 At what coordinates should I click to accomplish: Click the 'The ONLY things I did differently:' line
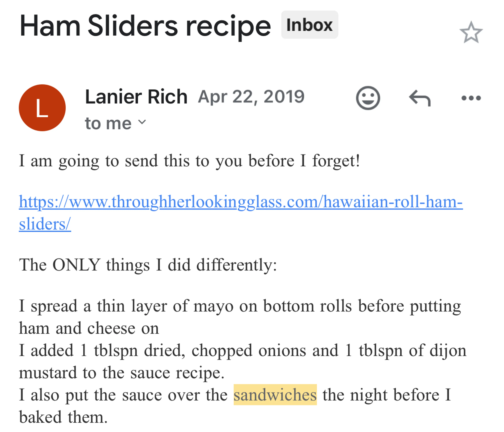click(148, 265)
